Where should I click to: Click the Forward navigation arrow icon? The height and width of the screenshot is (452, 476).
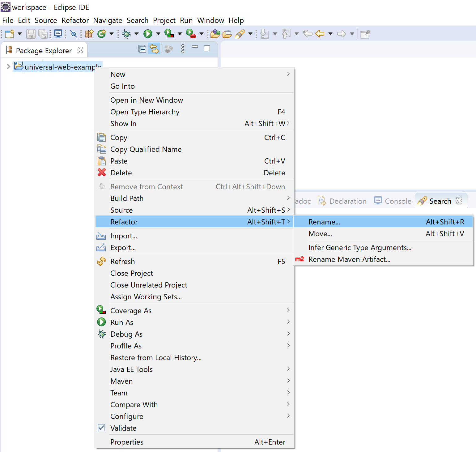[342, 34]
